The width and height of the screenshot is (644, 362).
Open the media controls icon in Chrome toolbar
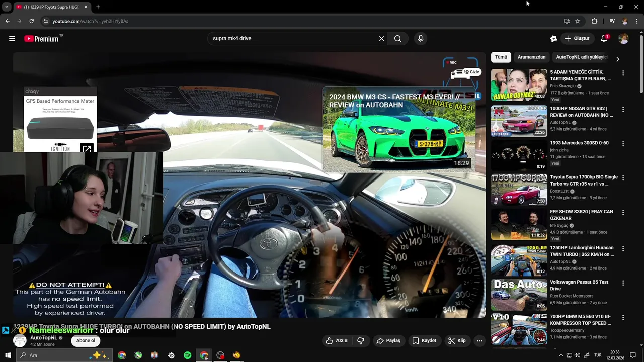coord(612,21)
